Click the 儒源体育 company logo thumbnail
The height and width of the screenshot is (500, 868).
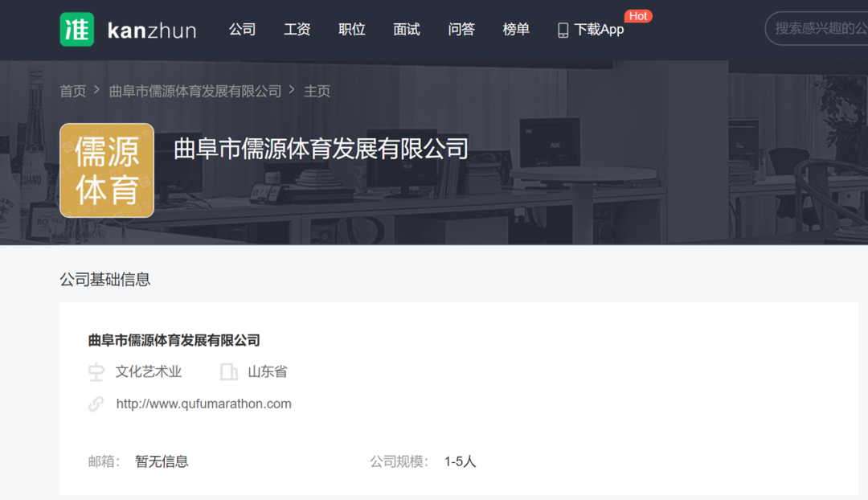point(107,170)
